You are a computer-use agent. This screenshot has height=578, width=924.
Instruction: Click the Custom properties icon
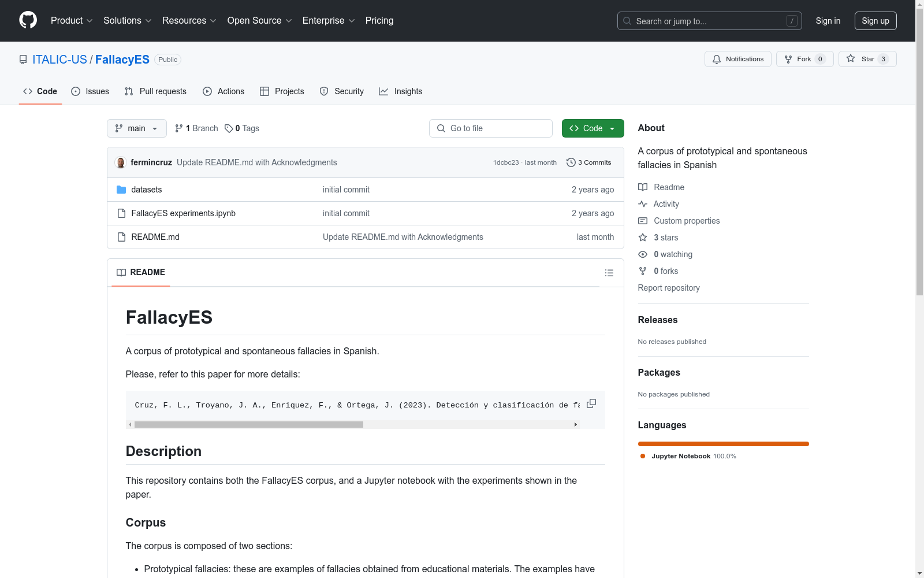[643, 221]
